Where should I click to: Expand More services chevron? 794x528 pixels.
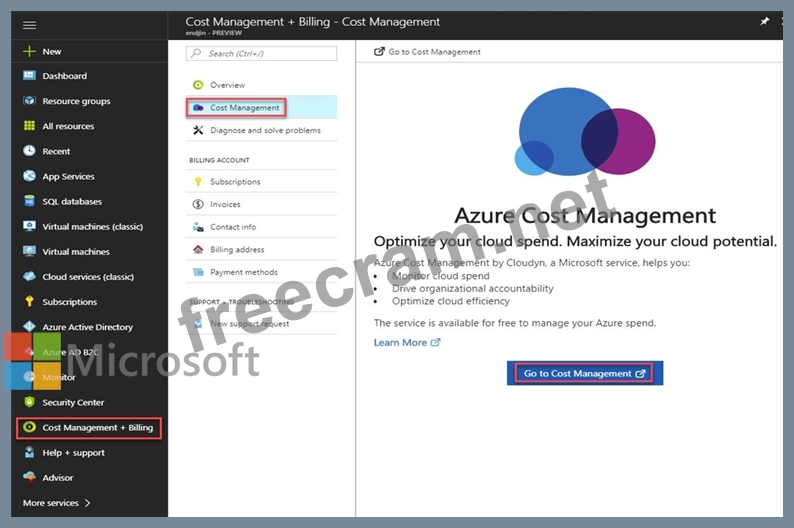[x=88, y=503]
